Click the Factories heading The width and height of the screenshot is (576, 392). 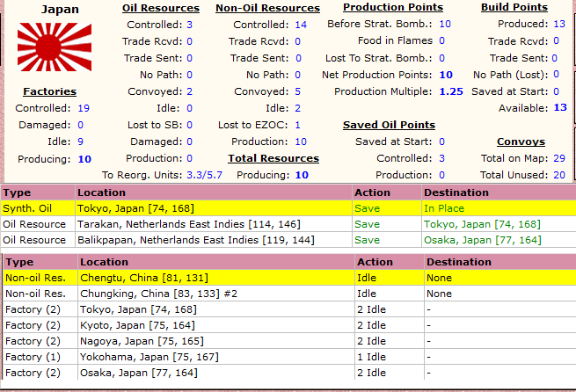pos(49,91)
